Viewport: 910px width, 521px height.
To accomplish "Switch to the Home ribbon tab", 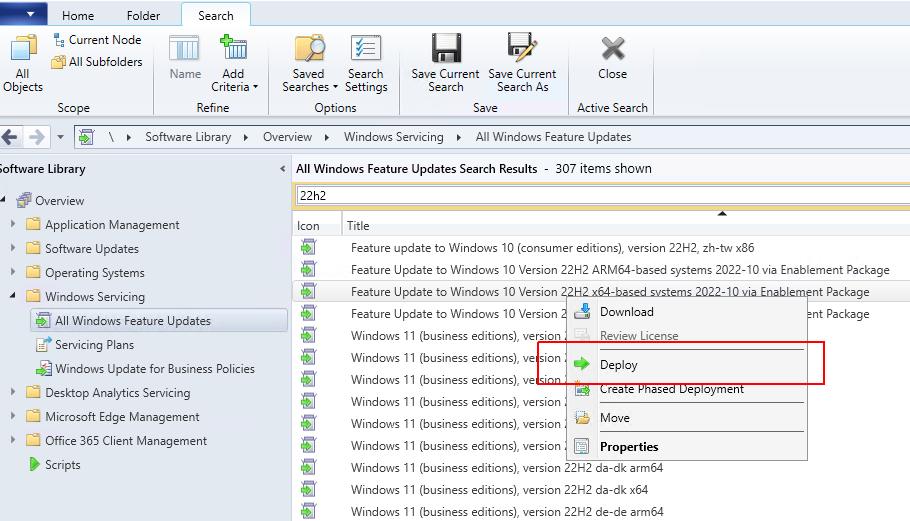I will point(78,16).
